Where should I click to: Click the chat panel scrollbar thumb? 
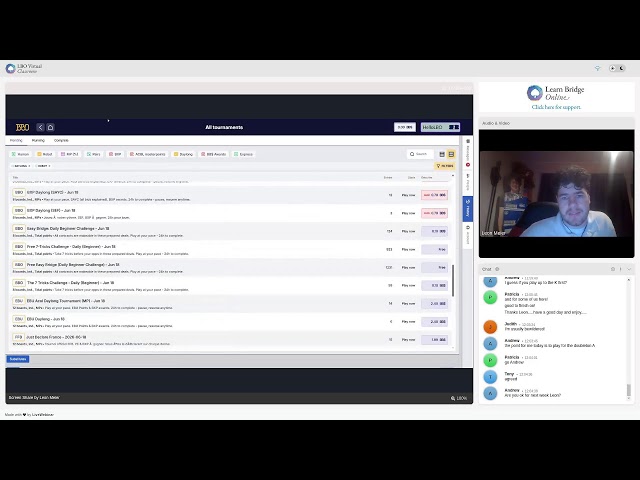point(629,390)
